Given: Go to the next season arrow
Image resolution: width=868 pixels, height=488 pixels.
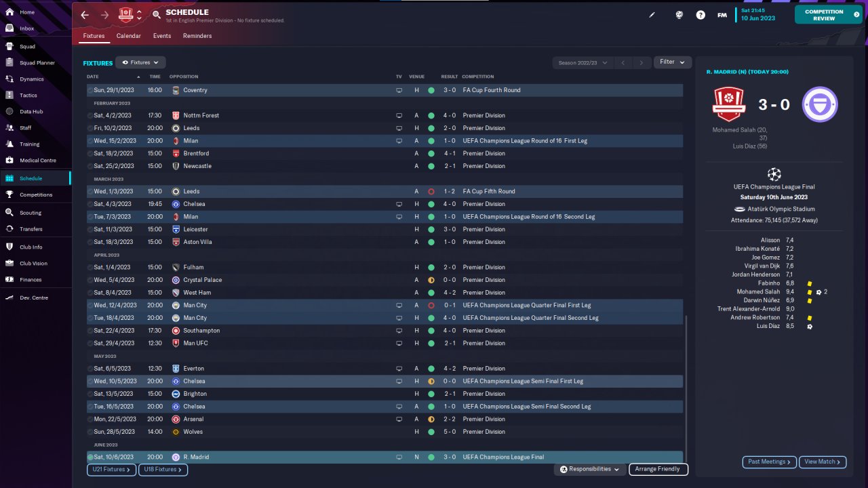Looking at the screenshot, I should (x=642, y=62).
